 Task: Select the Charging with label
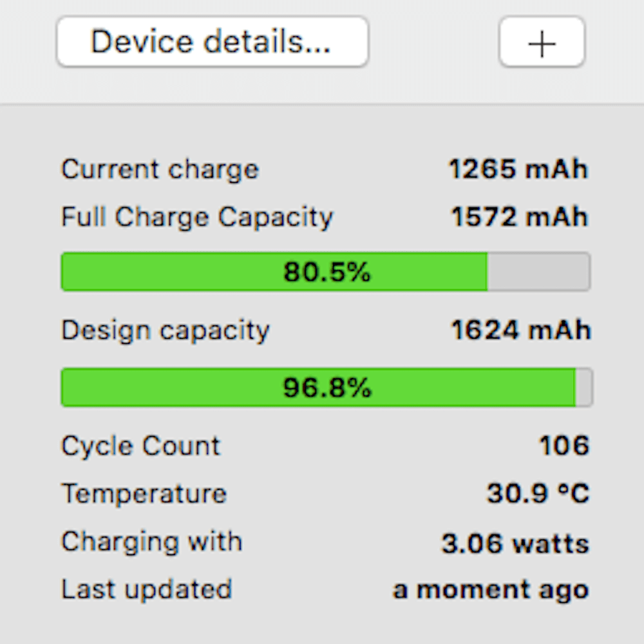(x=152, y=542)
